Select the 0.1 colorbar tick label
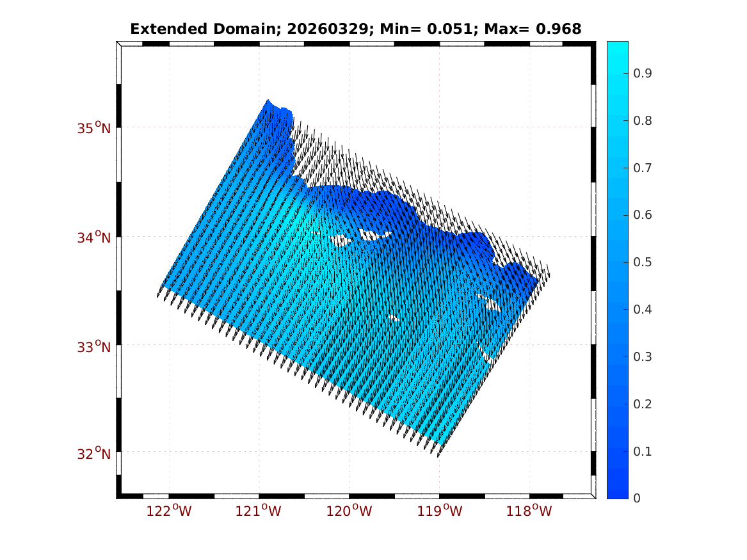This screenshot has height=560, width=747. point(642,451)
